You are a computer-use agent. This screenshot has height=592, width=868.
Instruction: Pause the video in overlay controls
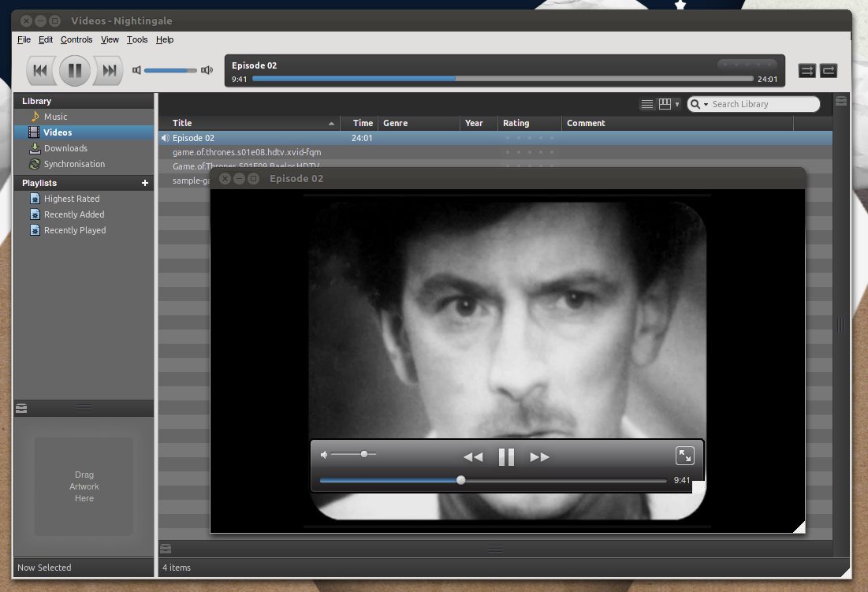(x=506, y=457)
